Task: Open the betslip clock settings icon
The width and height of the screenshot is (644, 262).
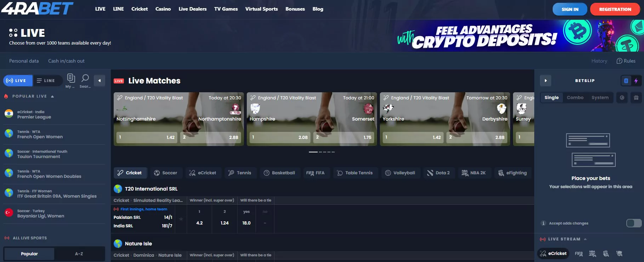Action: tap(622, 98)
